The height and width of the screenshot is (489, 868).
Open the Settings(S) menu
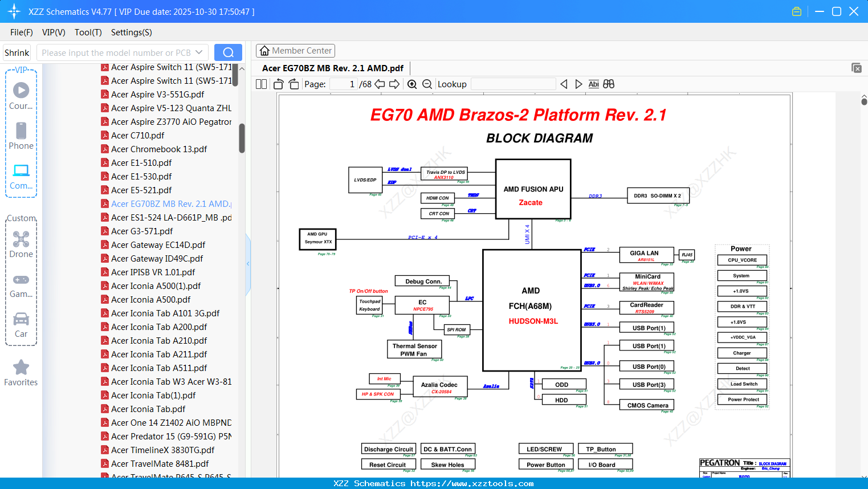click(x=132, y=32)
